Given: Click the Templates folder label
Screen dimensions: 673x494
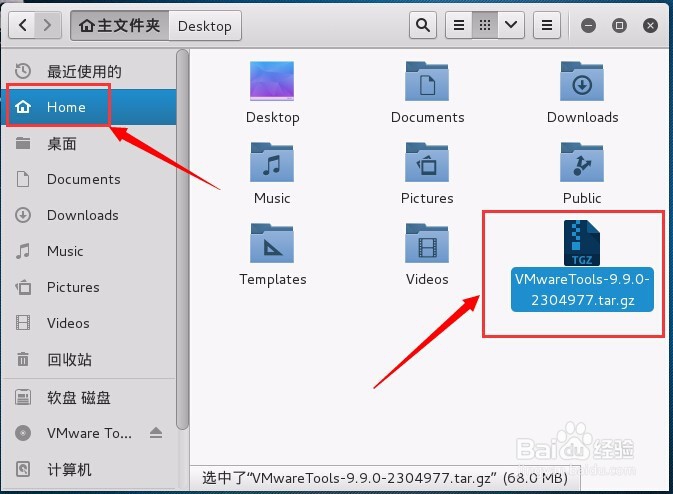Looking at the screenshot, I should point(273,279).
